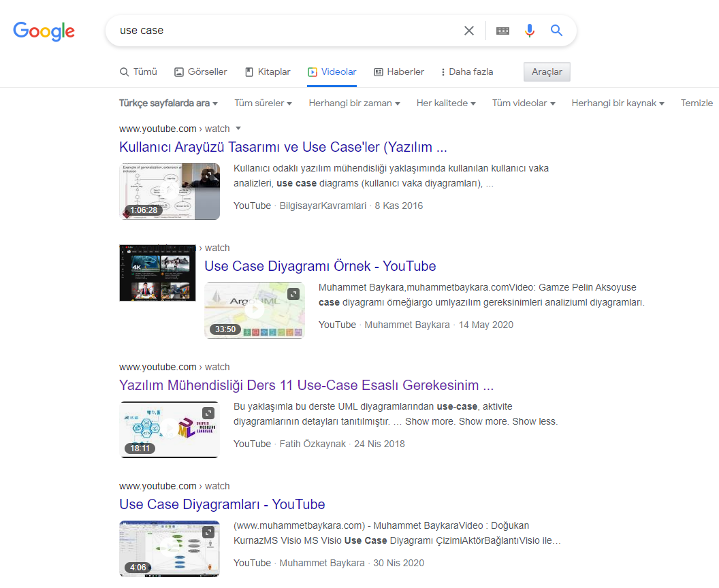Click the Videolar play icon

[313, 72]
